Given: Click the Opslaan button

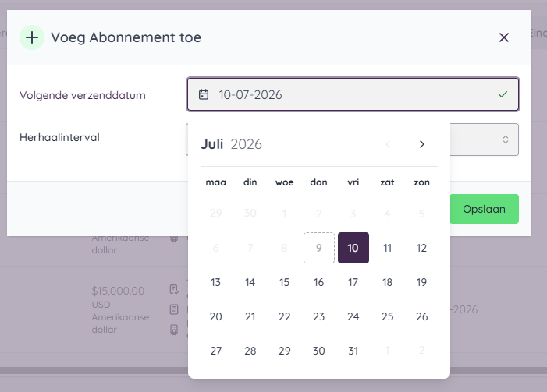Looking at the screenshot, I should pos(484,209).
